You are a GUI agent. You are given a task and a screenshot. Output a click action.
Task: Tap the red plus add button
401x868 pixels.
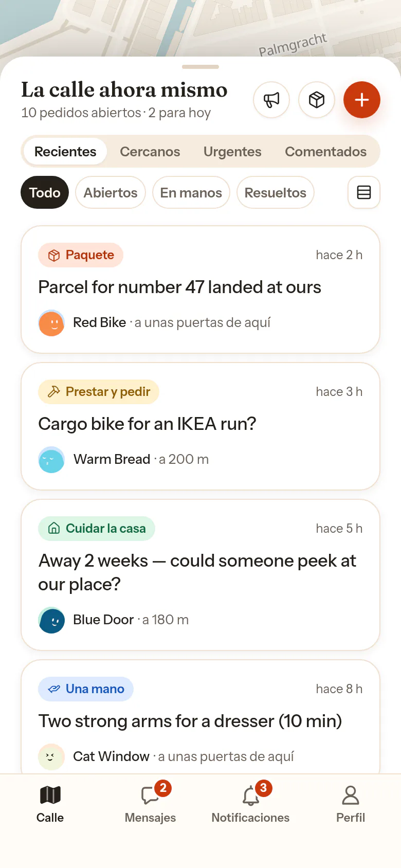(x=362, y=100)
